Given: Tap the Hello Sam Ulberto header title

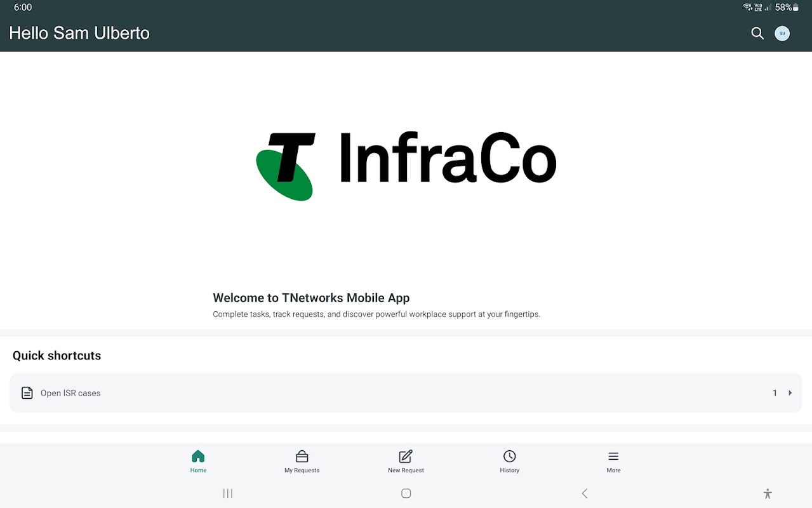Looking at the screenshot, I should pyautogui.click(x=79, y=33).
